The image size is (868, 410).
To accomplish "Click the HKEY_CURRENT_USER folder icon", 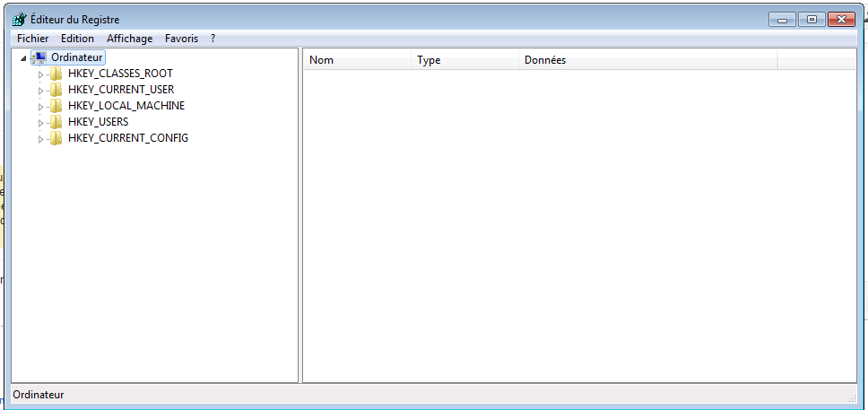I will pos(56,89).
